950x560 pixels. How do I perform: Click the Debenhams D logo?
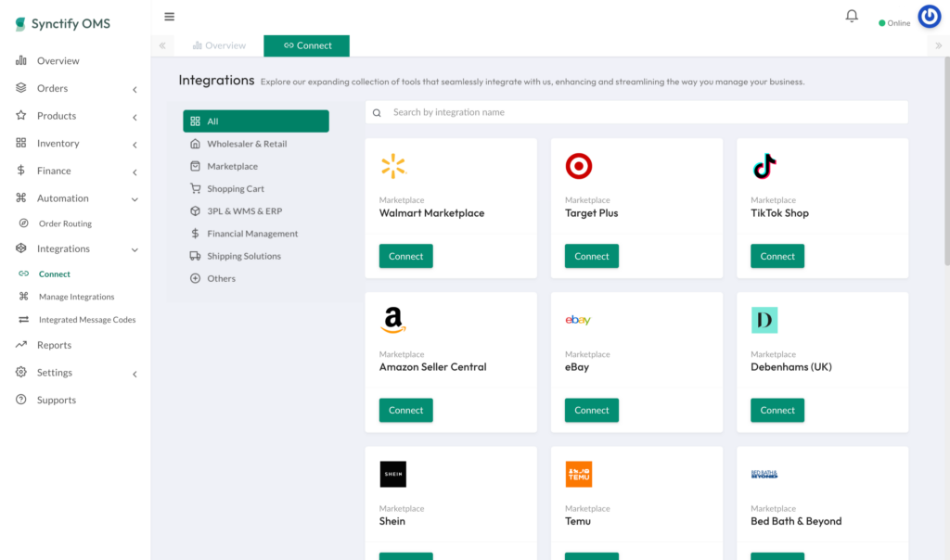(x=764, y=320)
